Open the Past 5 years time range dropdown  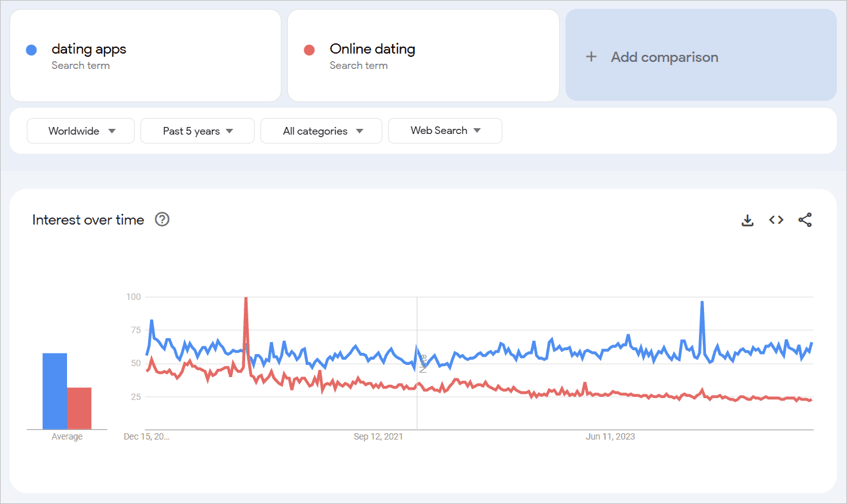click(x=197, y=131)
